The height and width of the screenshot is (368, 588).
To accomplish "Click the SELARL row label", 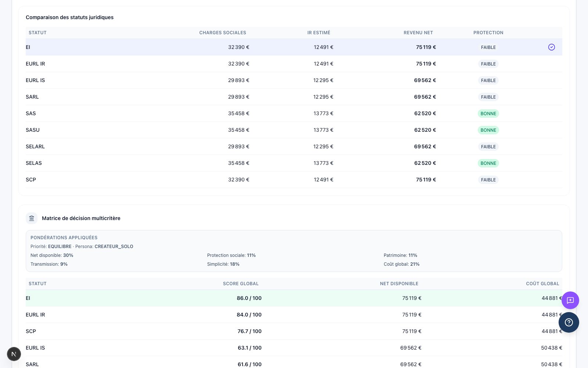I will 35,146.
